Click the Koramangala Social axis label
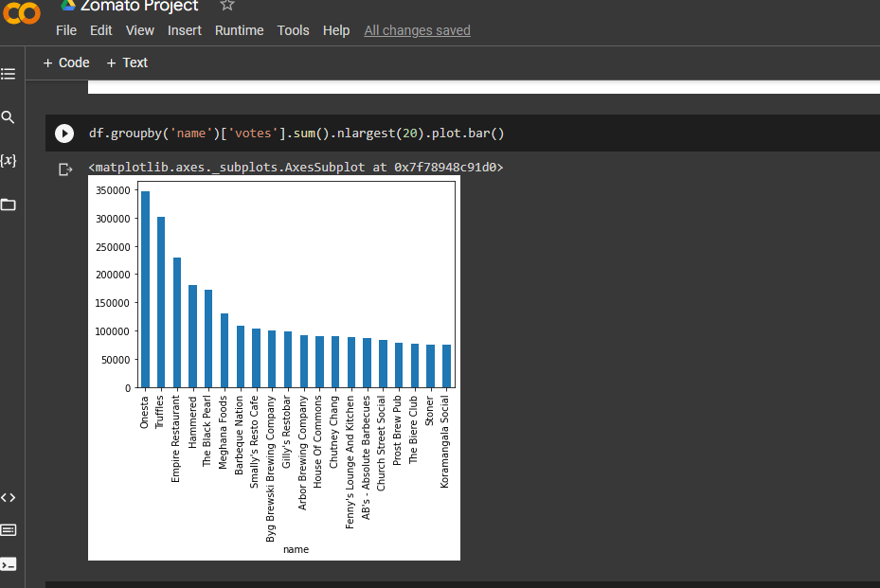Viewport: 880px width, 588px height. click(x=444, y=441)
